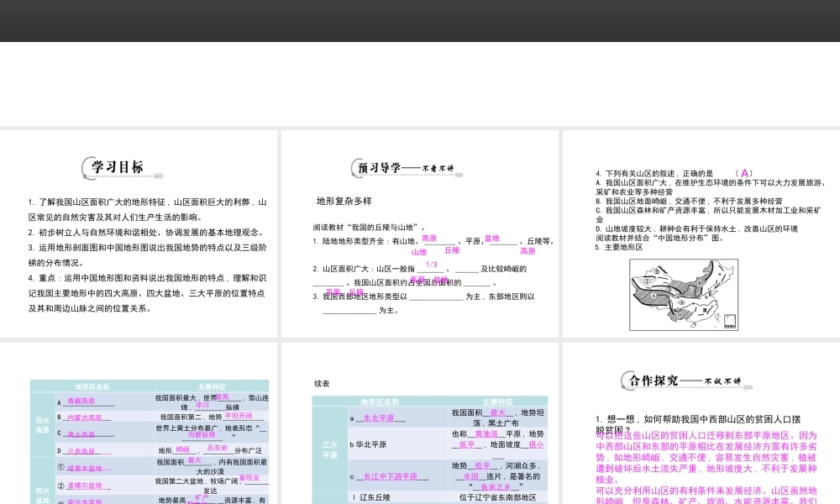Click the dark top header bar
Viewport: 840px width, 504px height.
coord(420,20)
